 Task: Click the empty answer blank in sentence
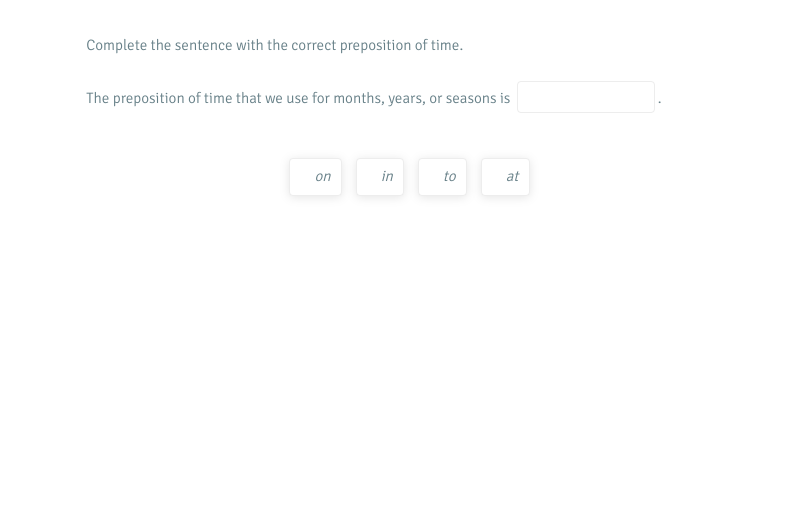(x=585, y=97)
